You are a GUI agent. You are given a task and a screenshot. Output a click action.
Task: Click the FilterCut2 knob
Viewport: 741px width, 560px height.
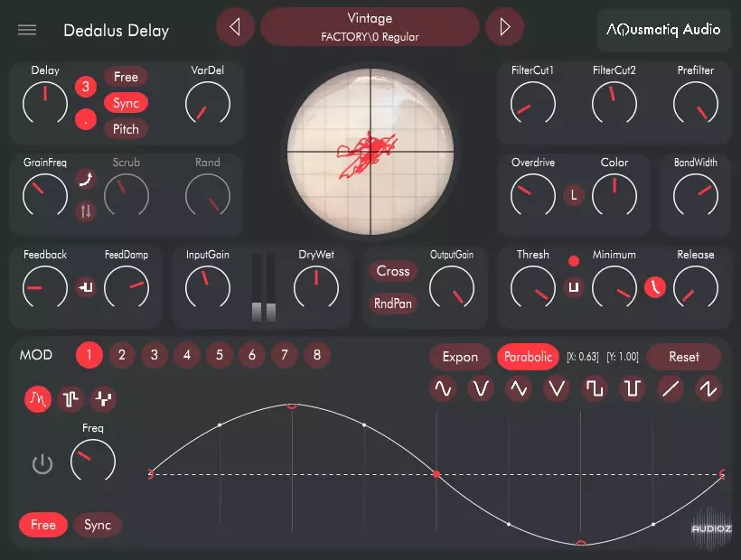[x=614, y=103]
